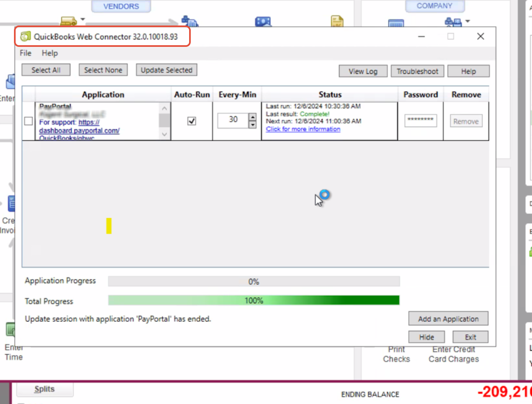The image size is (532, 404).
Task: Click the Items & Services icon under COMPANY
Action: click(x=453, y=22)
